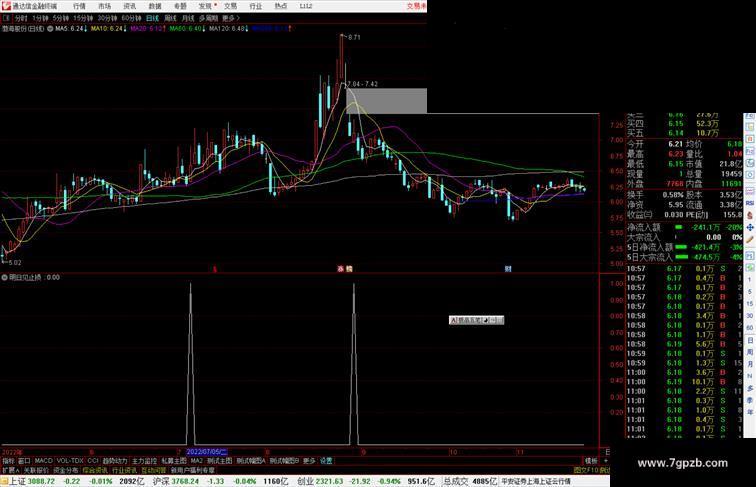Select the CCI indicator tab
Image resolution: width=756 pixels, height=487 pixels.
point(93,461)
